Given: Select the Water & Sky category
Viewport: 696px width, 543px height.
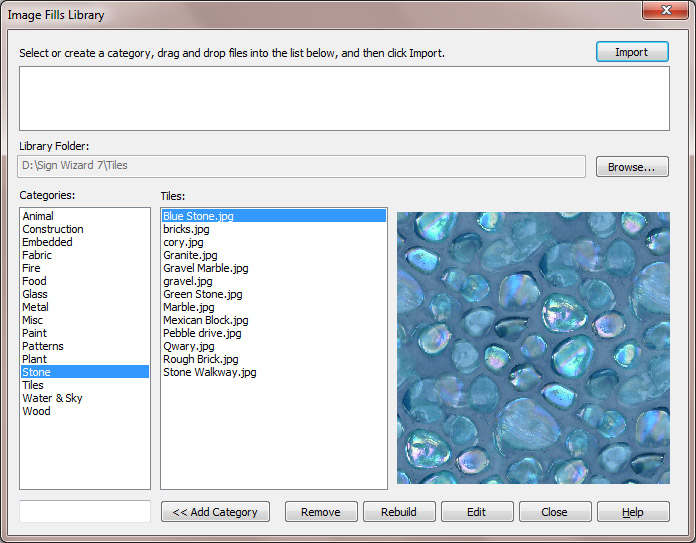Looking at the screenshot, I should [85, 398].
